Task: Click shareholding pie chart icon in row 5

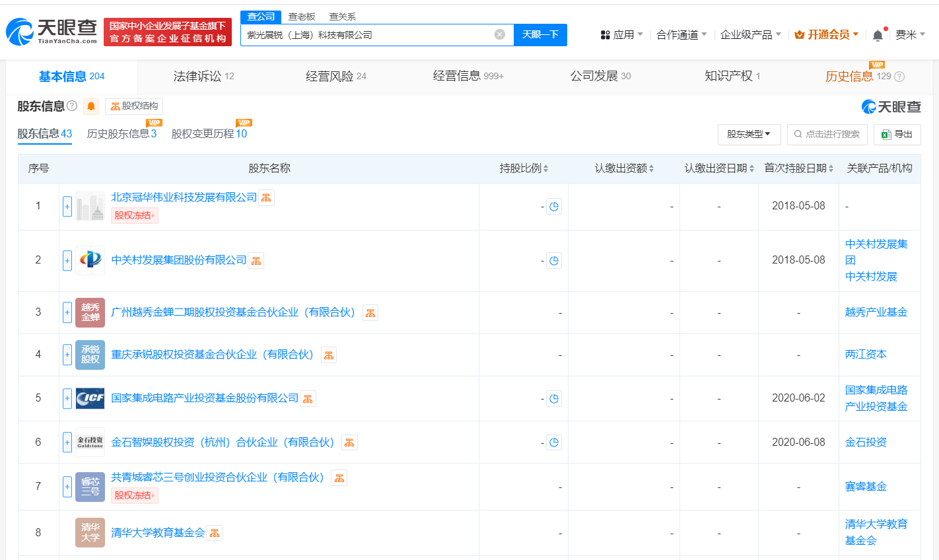Action: [x=554, y=399]
